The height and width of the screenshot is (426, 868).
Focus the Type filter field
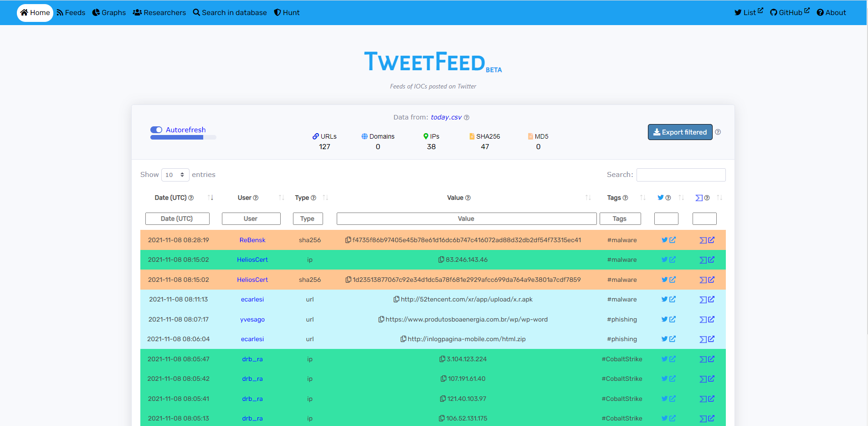click(x=308, y=219)
